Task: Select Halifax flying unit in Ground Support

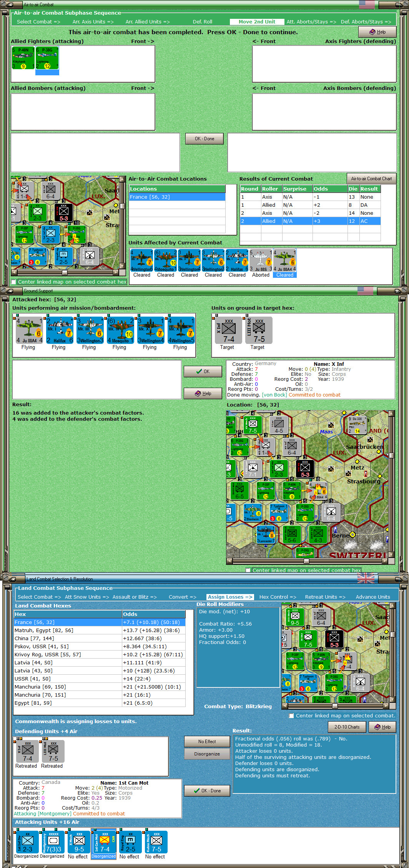Action: pyautogui.click(x=60, y=330)
